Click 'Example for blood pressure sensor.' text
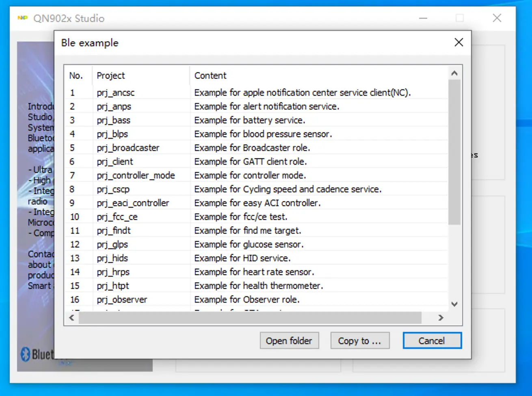Viewport: 532px width, 396px height. pyautogui.click(x=263, y=134)
